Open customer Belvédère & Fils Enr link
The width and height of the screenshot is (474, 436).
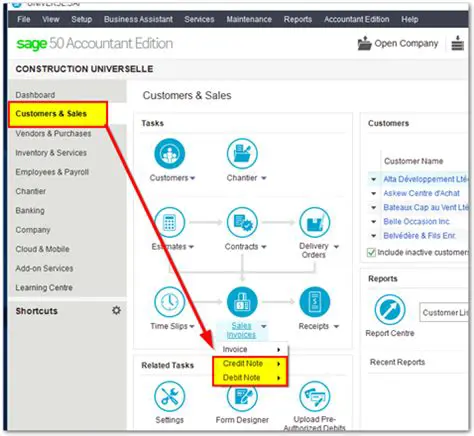click(420, 236)
